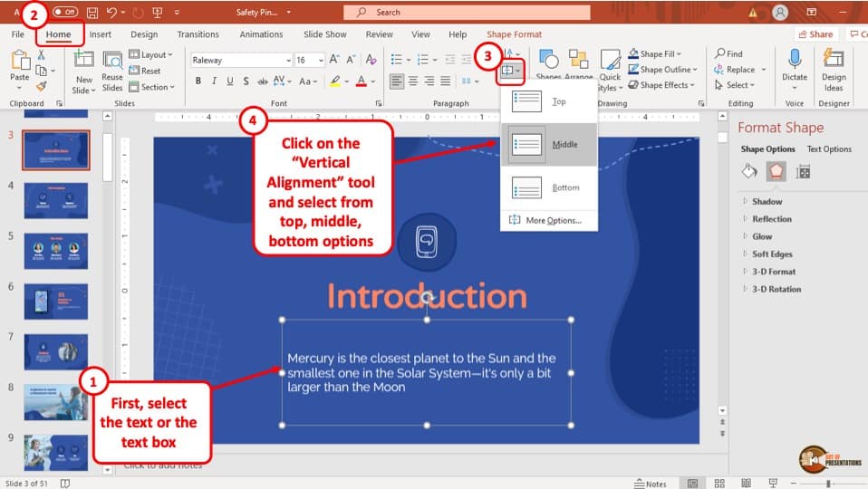This screenshot has width=868, height=489.
Task: Click the New Slide icon
Action: (84, 61)
